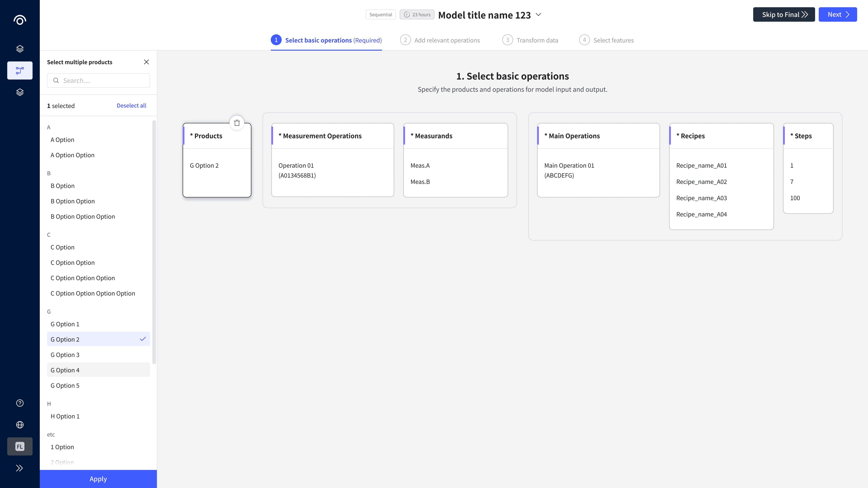Click the FL user avatar
The image size is (868, 488).
[x=19, y=446]
